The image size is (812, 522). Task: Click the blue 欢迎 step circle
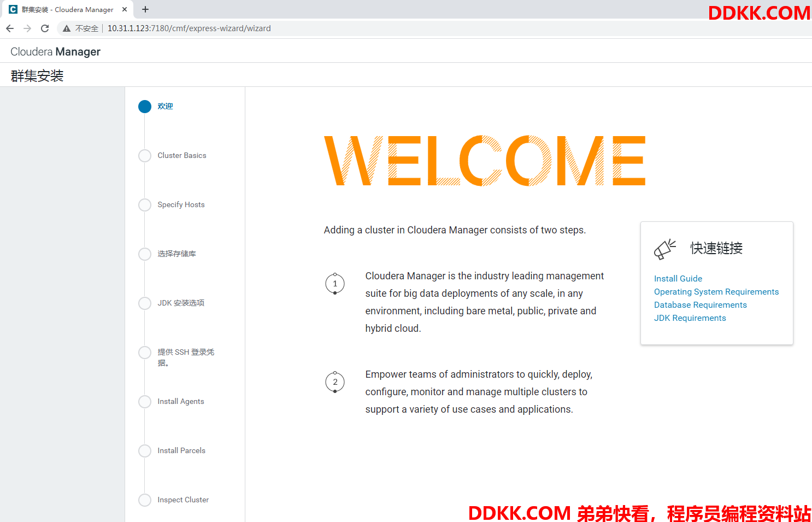click(x=145, y=107)
